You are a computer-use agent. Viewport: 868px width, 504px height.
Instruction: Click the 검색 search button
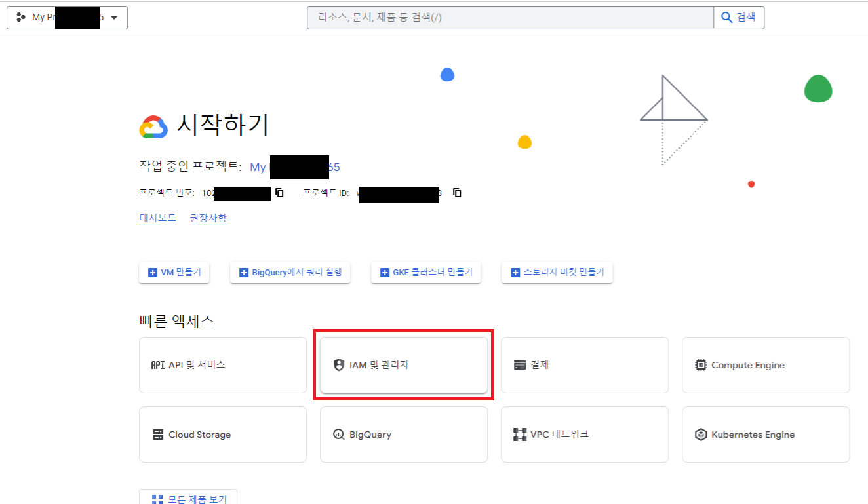pos(739,18)
